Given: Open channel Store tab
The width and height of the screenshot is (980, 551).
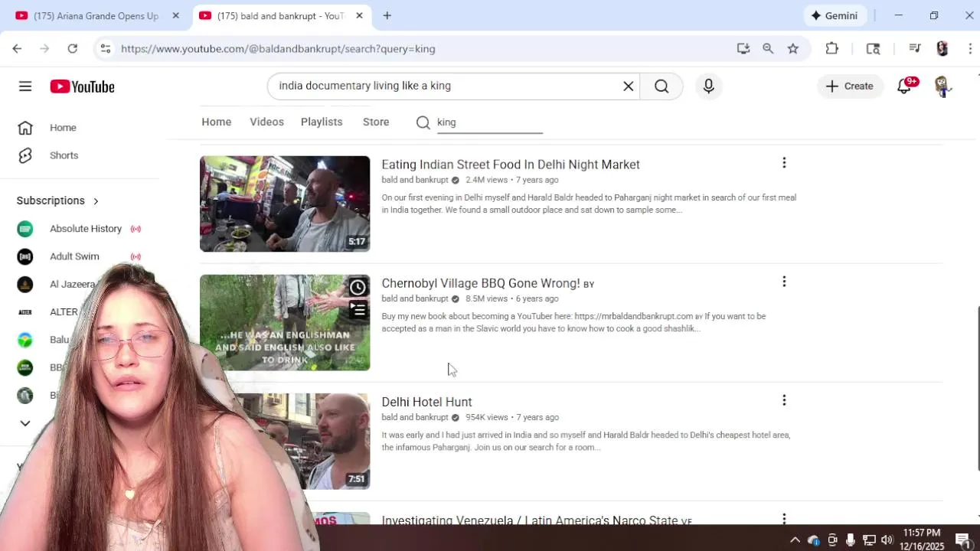Looking at the screenshot, I should coord(376,122).
